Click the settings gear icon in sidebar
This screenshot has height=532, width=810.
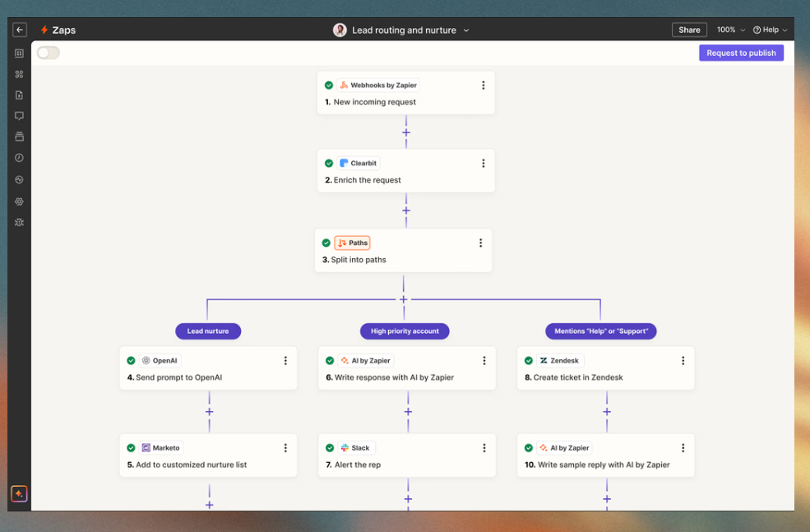pos(19,201)
